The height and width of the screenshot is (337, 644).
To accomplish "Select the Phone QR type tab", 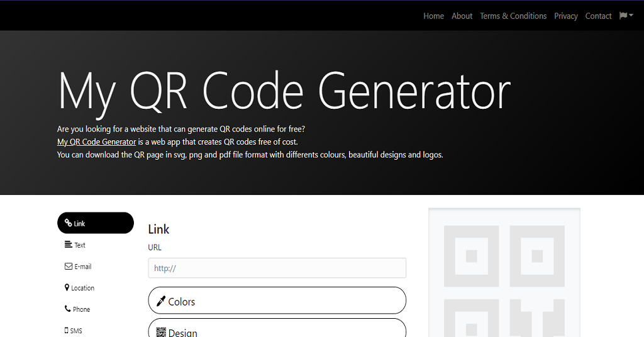I will click(96, 309).
